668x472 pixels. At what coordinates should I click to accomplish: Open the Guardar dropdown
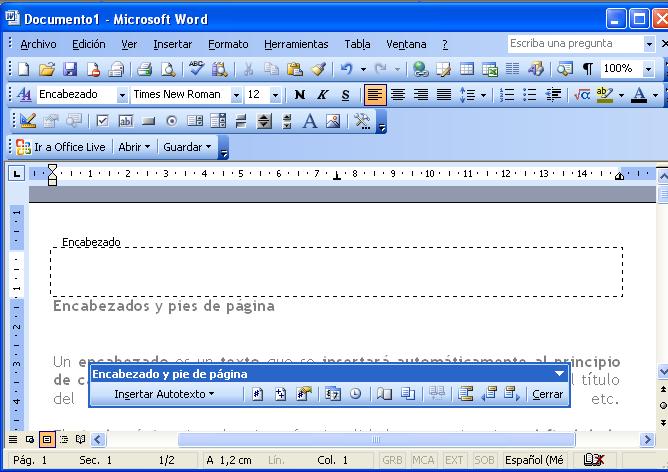187,147
